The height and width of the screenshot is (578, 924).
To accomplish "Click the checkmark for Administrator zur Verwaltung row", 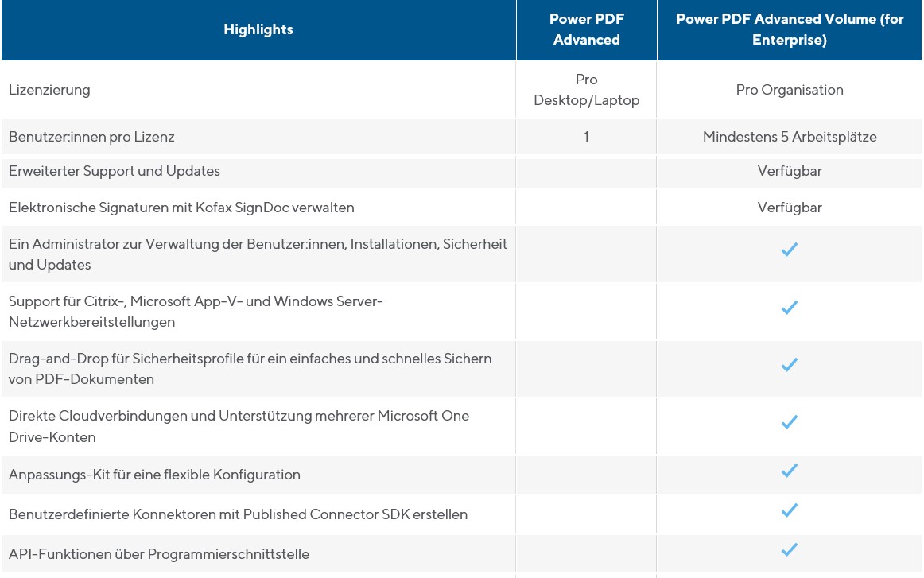I will tap(789, 250).
